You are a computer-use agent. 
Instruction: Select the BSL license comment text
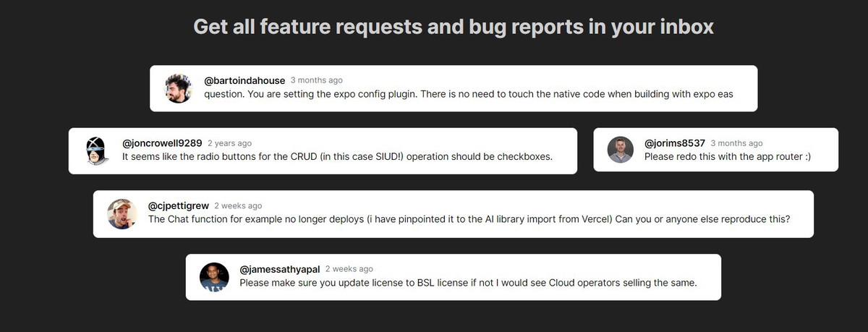468,283
